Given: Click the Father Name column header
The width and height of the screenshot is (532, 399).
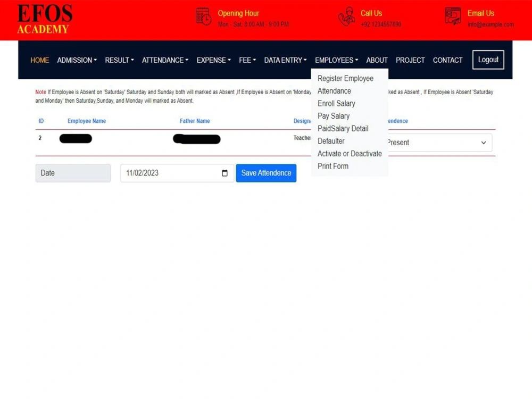Looking at the screenshot, I should [x=195, y=121].
